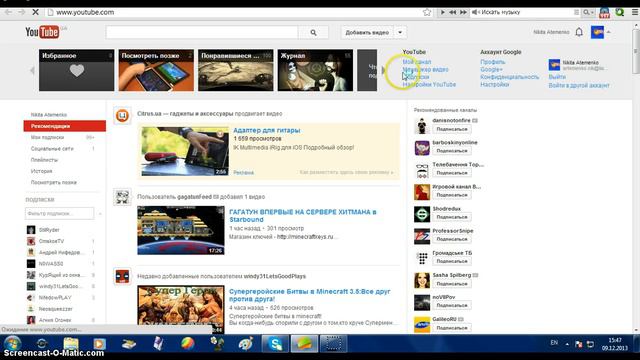Open the Посмотреть позже playlist tile
Screen dimensions: 640x360
[x=156, y=70]
